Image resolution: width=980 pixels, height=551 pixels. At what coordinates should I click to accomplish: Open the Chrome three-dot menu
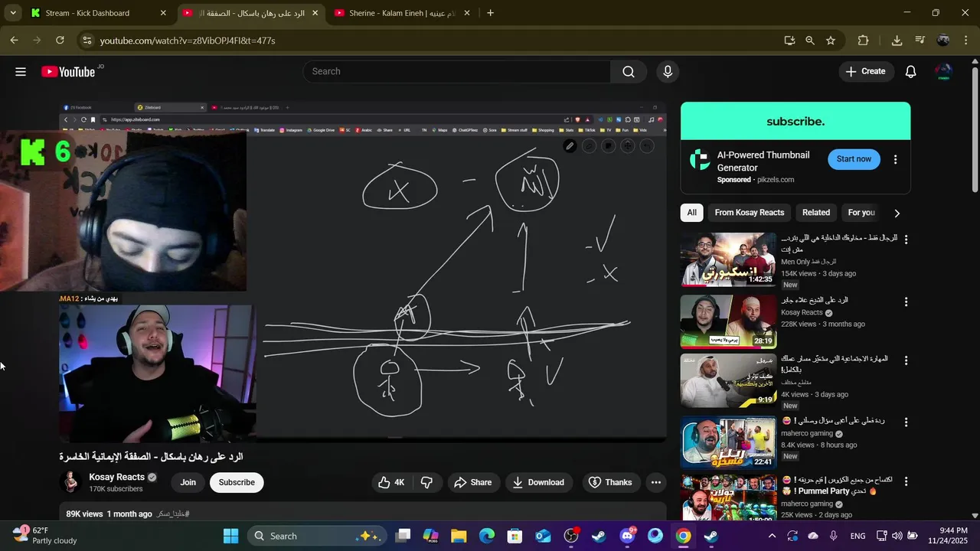(x=966, y=40)
